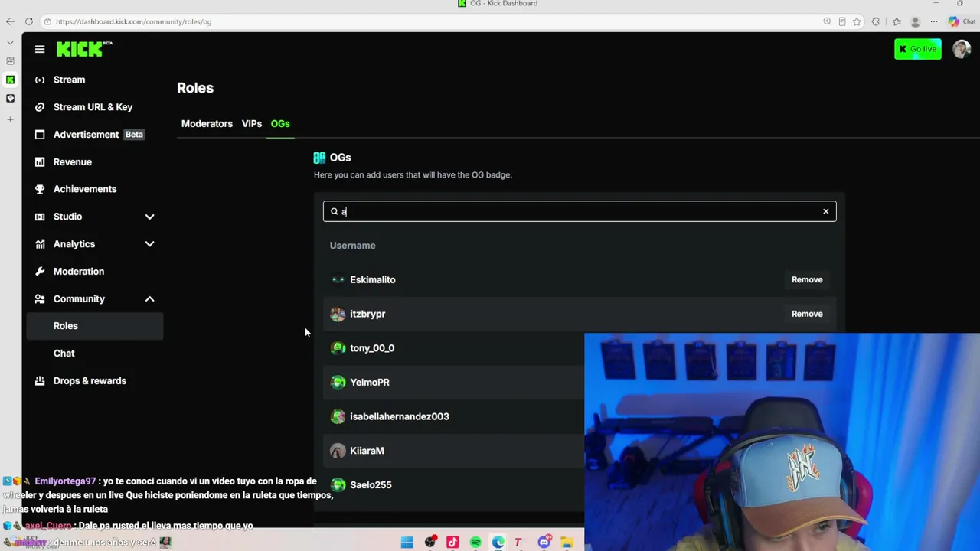Open Spotify from the taskbar
The height and width of the screenshot is (551, 980).
coord(475,543)
